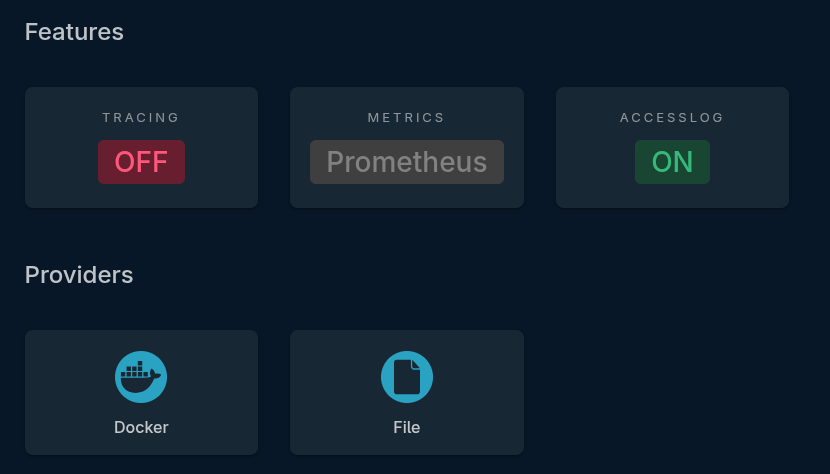Click the Docker name under the whale
The image size is (830, 474).
click(141, 427)
